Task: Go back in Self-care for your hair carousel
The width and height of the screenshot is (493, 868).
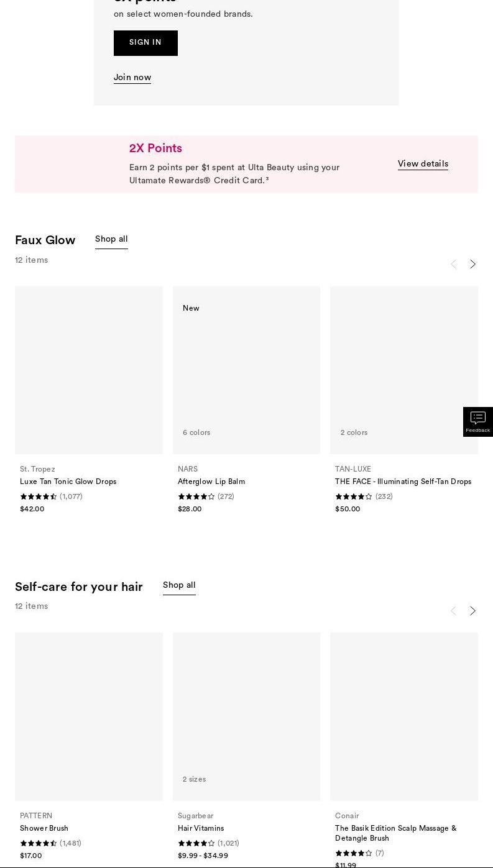Action: pyautogui.click(x=453, y=611)
